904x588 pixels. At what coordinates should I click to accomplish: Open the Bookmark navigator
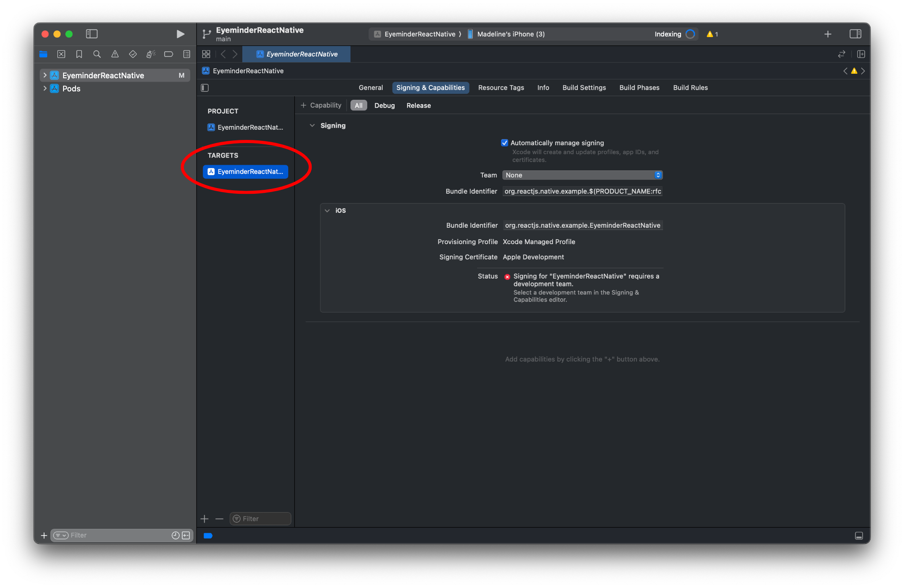[79, 54]
